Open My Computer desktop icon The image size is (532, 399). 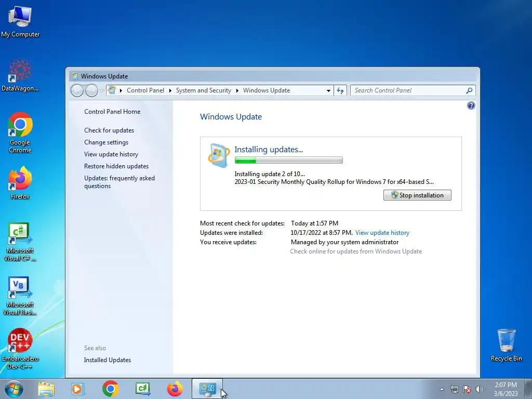20,21
